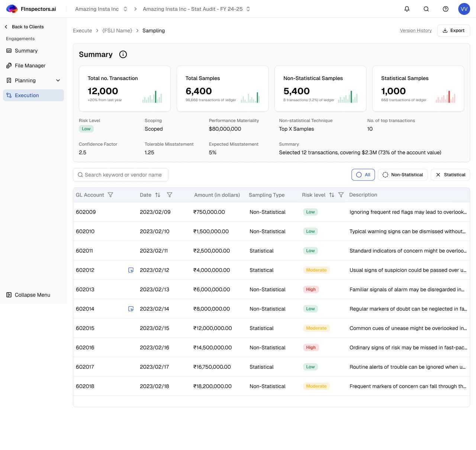
Task: Open the Version History link
Action: point(416,31)
